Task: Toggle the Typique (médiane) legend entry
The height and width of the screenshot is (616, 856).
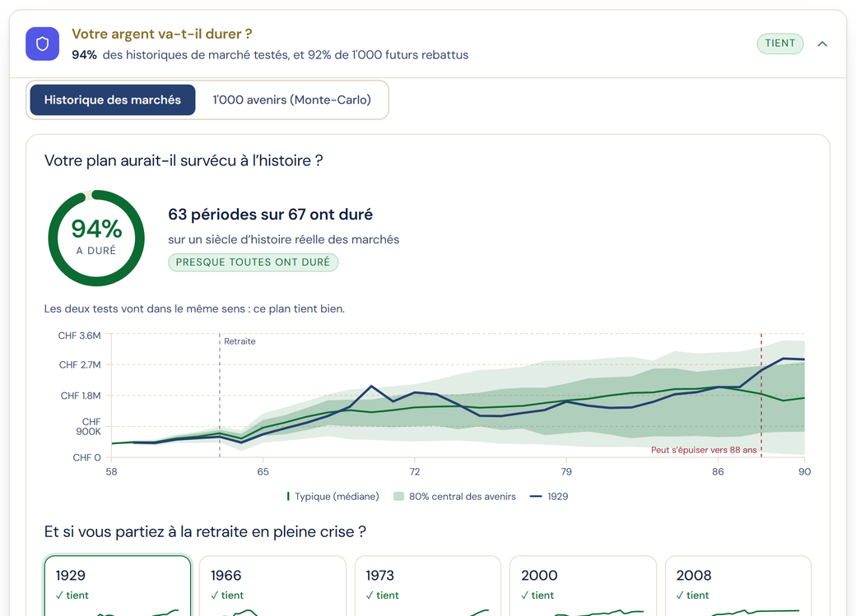Action: (333, 497)
